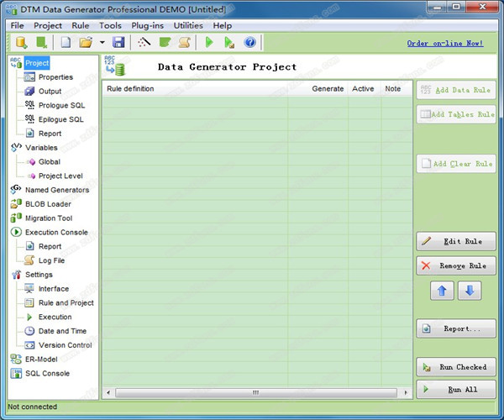Click the Add Data Rule button
The height and width of the screenshot is (420, 504).
click(456, 90)
